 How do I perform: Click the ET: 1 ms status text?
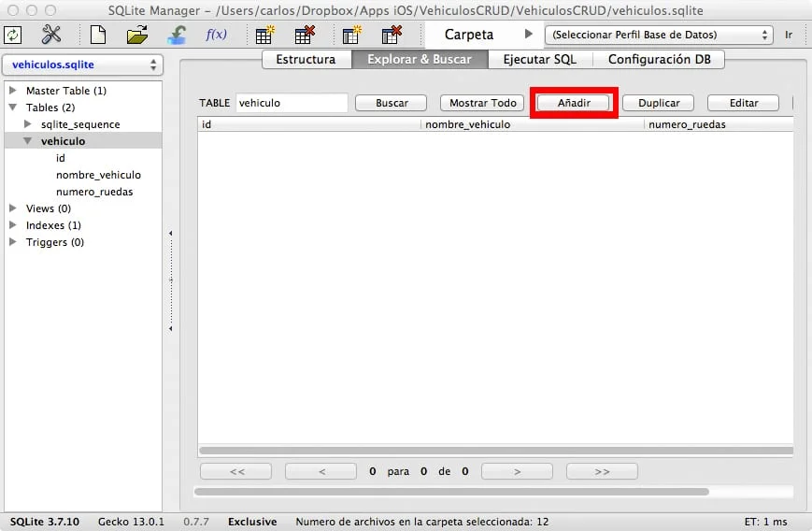765,522
